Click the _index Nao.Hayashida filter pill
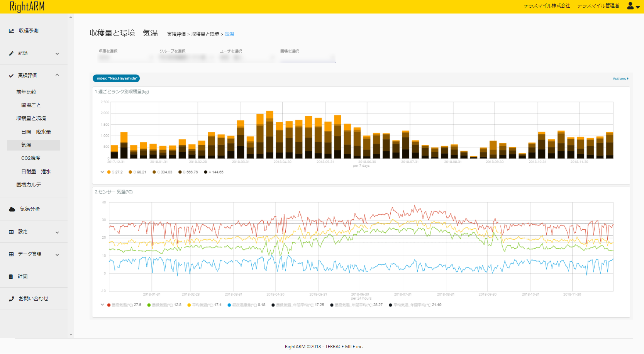 point(116,78)
